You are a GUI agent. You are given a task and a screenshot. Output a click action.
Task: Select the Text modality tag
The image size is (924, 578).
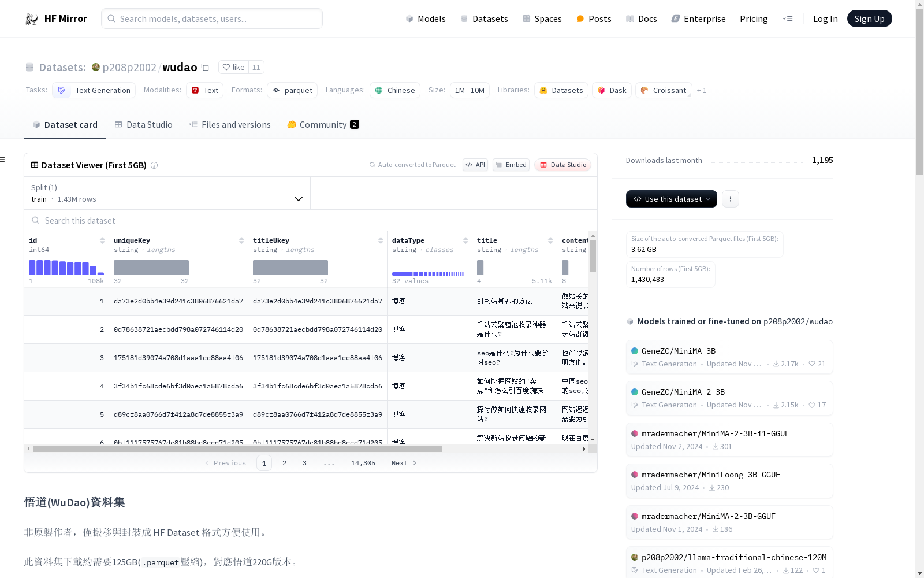pyautogui.click(x=205, y=90)
